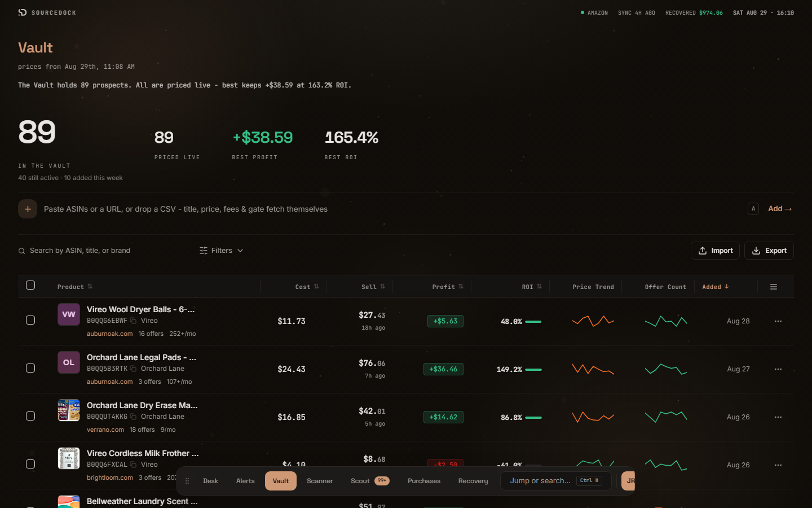The image size is (812, 508).
Task: Open row actions for Vireo Cordless Milk Frother
Action: pos(778,465)
